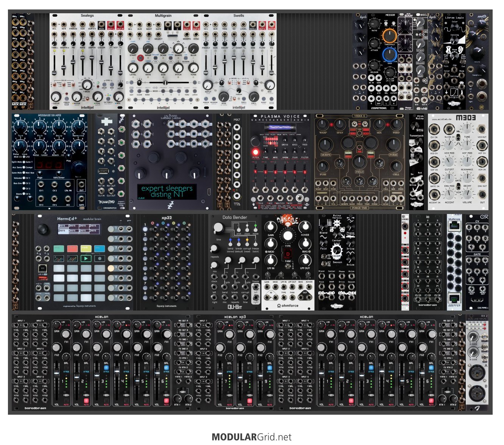Screen dimensions: 504x445
Task: Click the disting NT screen
Action: point(167,192)
